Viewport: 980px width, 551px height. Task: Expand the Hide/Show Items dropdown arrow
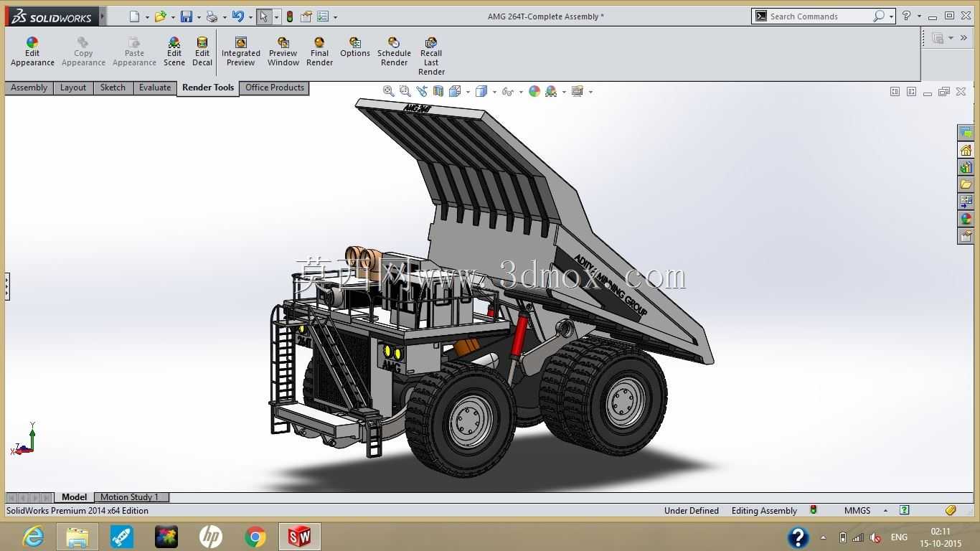tap(521, 92)
